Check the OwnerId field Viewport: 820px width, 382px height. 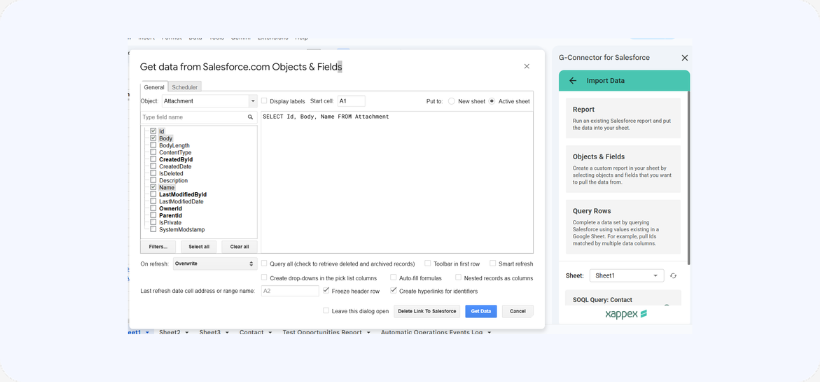153,208
